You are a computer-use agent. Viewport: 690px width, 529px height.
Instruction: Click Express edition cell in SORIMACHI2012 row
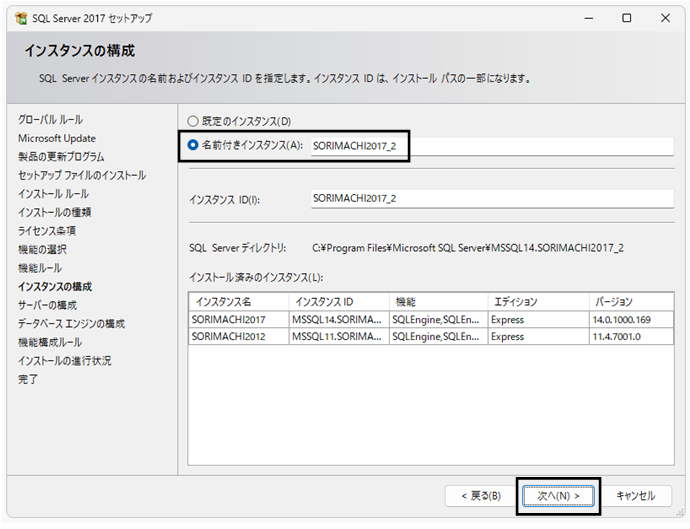(x=539, y=337)
